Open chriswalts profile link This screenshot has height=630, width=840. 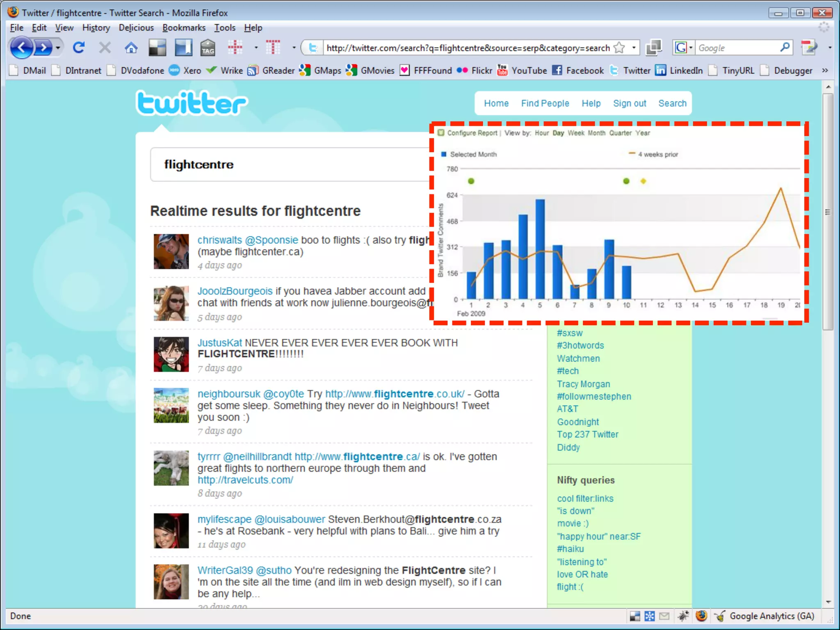220,240
